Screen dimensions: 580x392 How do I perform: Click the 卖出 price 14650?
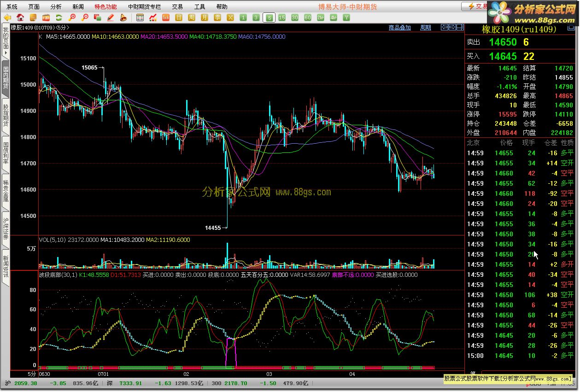click(x=503, y=42)
